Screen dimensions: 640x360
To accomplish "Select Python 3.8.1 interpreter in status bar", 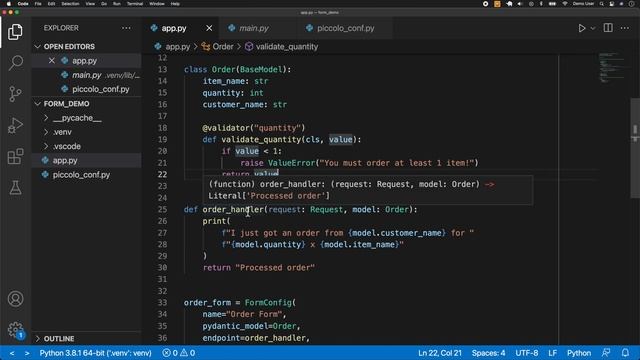I will 95,353.
